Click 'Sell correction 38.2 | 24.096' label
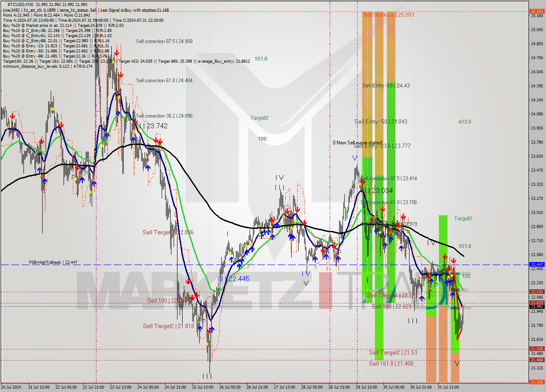 coord(164,116)
